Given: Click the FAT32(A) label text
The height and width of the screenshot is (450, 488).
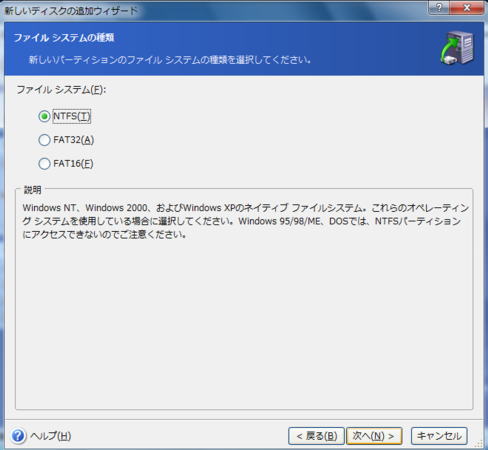Looking at the screenshot, I should point(74,140).
